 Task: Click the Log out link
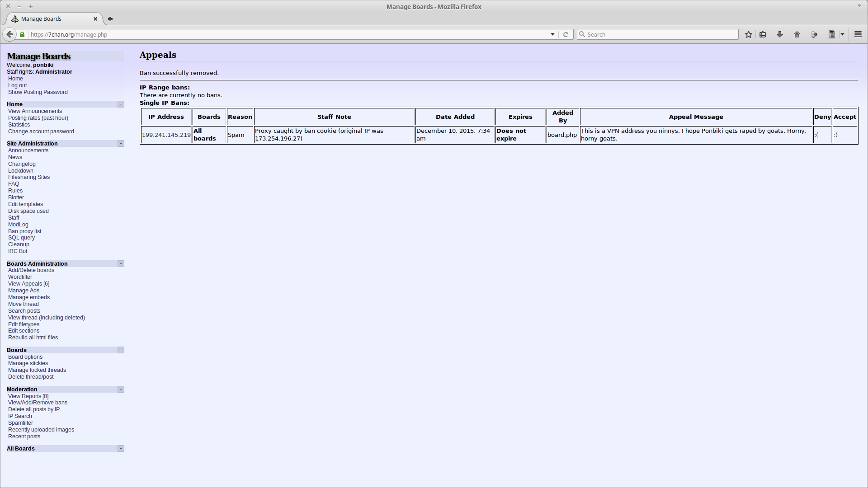18,85
